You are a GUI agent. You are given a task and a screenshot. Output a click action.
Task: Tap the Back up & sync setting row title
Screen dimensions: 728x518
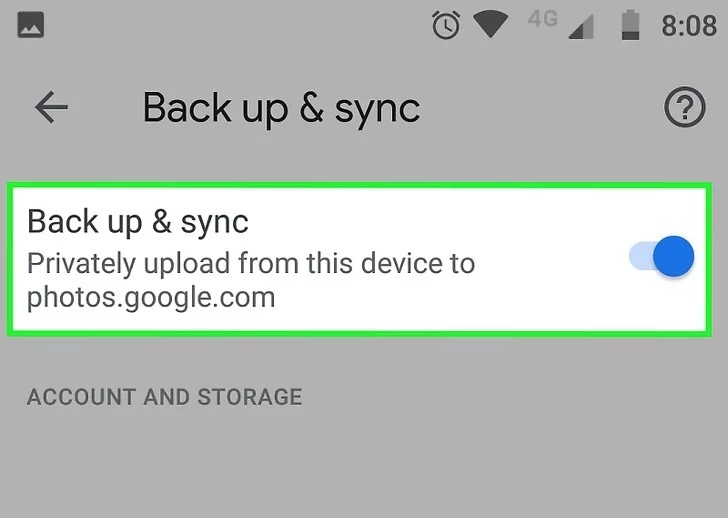tap(138, 221)
